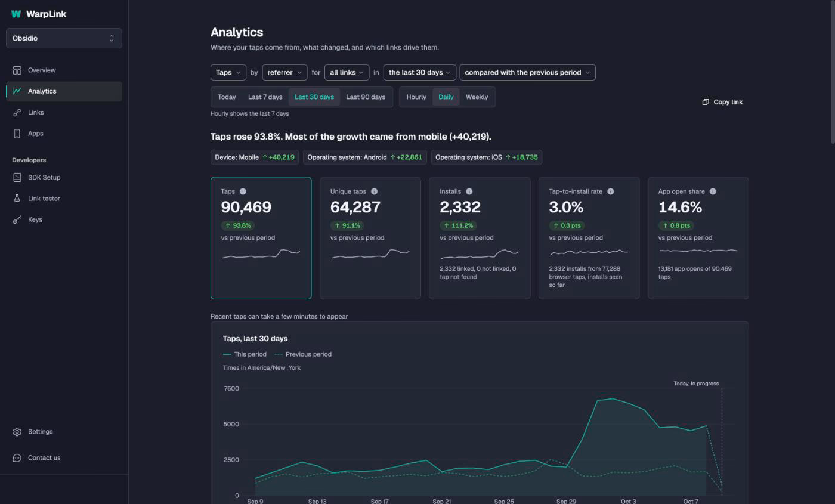Viewport: 835px width, 504px height.
Task: Open the last 30 days period dropdown
Action: click(420, 73)
